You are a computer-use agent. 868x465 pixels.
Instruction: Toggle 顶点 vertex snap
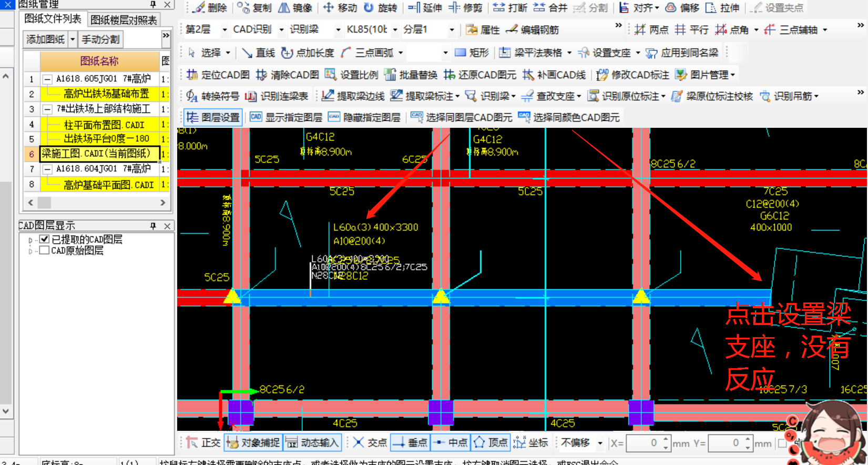tap(490, 442)
